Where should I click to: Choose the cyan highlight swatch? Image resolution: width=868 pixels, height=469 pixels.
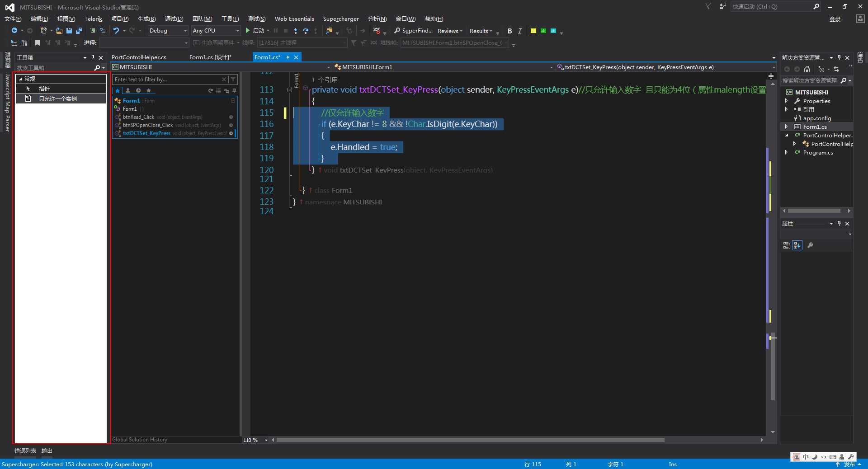(553, 31)
